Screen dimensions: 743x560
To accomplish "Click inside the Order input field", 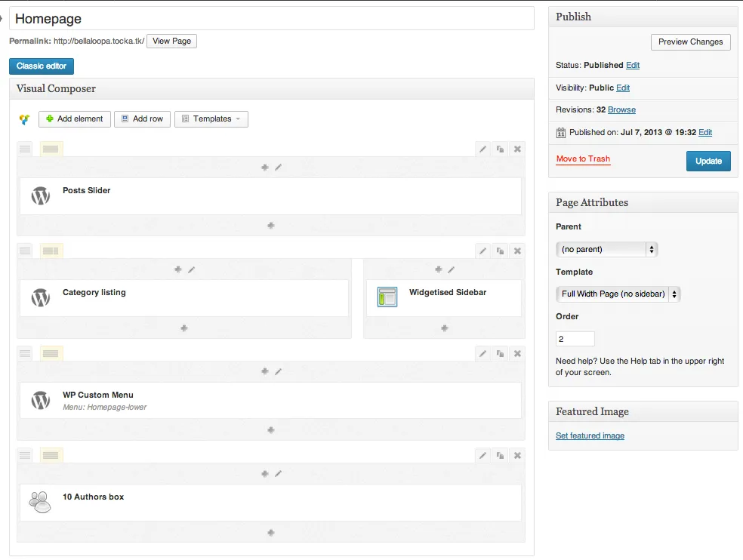I will tap(575, 338).
